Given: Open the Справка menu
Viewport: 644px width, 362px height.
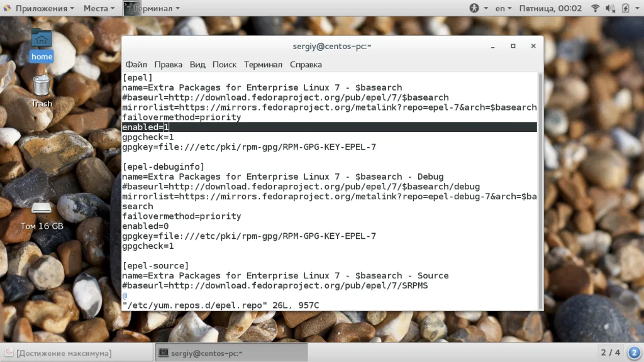Looking at the screenshot, I should (x=306, y=65).
